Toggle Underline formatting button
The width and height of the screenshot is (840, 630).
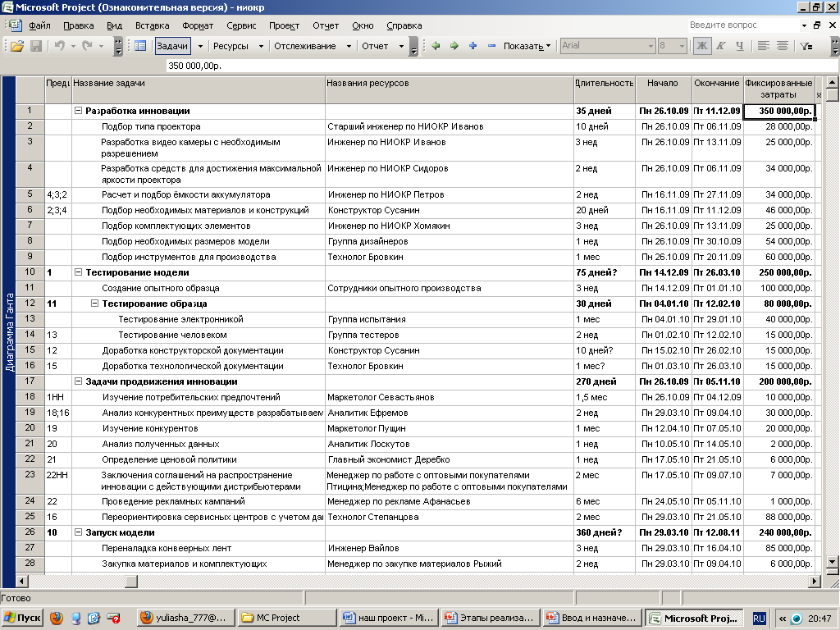[x=740, y=46]
